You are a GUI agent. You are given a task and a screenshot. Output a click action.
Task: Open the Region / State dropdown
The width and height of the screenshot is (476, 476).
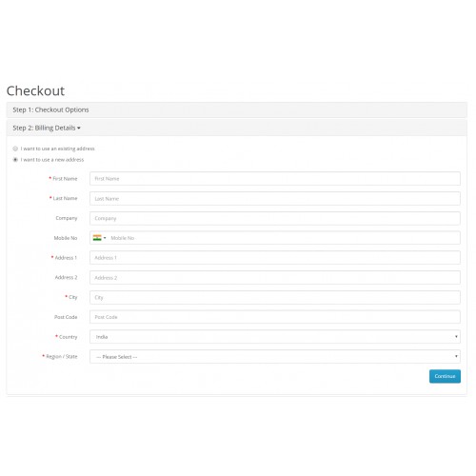coord(275,357)
